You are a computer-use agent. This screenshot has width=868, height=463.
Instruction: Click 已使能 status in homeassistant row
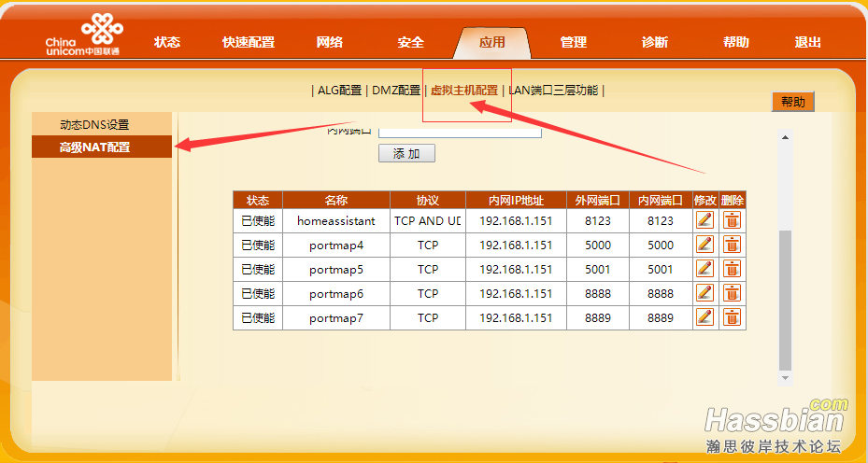coord(258,220)
